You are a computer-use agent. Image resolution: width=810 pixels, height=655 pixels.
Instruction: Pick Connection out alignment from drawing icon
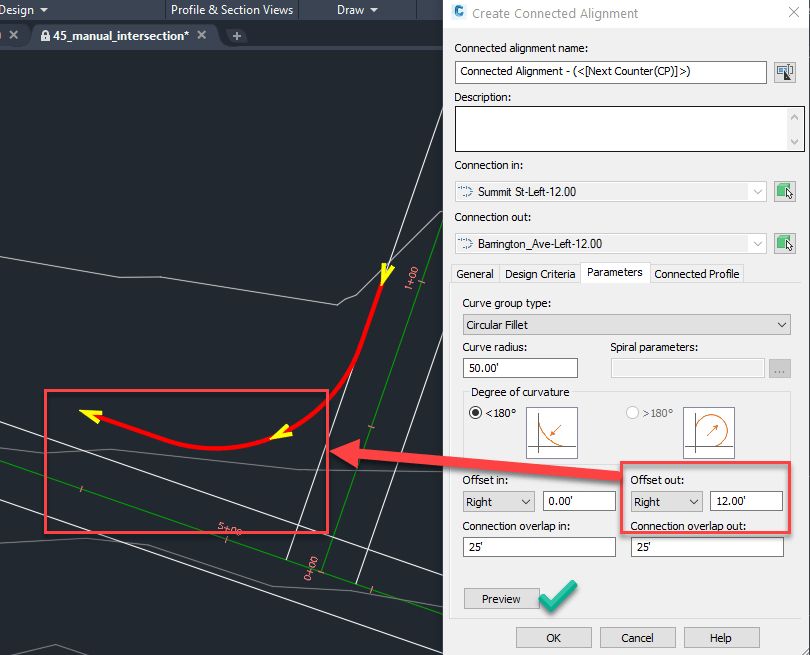pos(784,243)
